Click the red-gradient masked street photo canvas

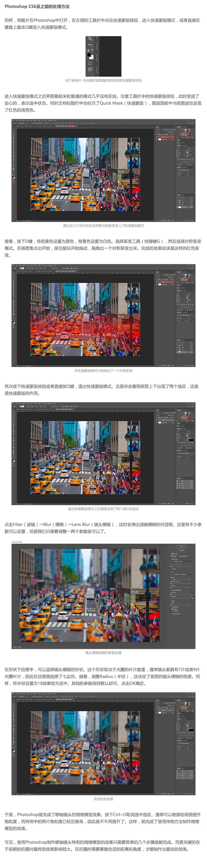[x=85, y=319]
